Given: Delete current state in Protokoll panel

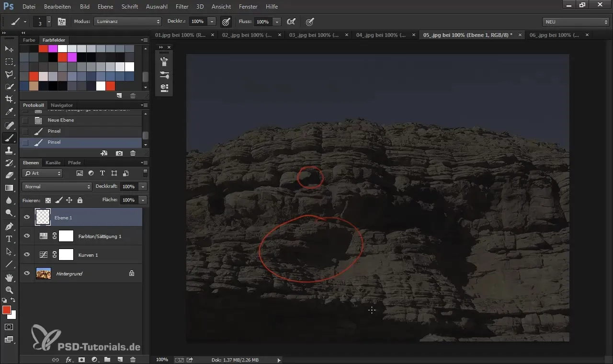Looking at the screenshot, I should [x=133, y=153].
